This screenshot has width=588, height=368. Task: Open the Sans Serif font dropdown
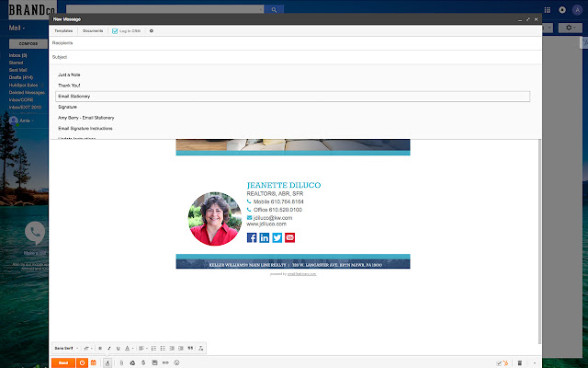[66, 349]
